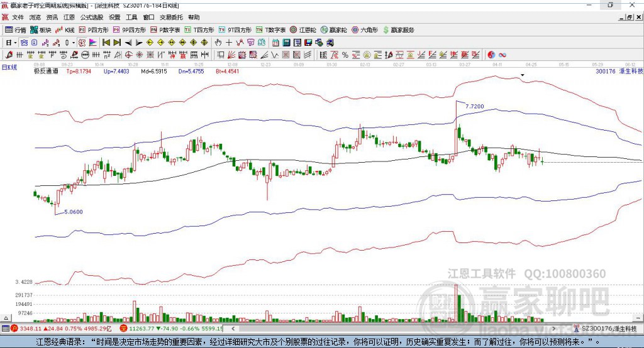The image size is (644, 348).
Task: Launch the 江恩轮 Gann wheel
Action: tap(303, 30)
